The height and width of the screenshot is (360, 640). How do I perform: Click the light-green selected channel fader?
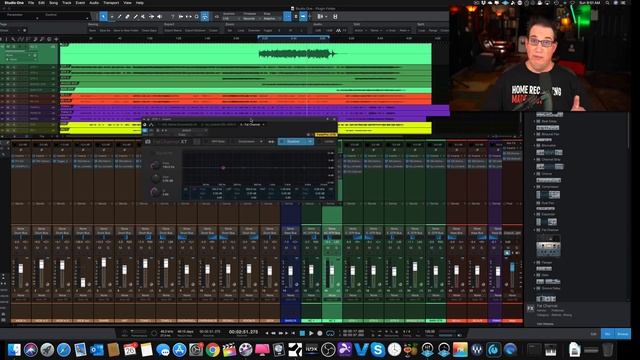(332, 270)
